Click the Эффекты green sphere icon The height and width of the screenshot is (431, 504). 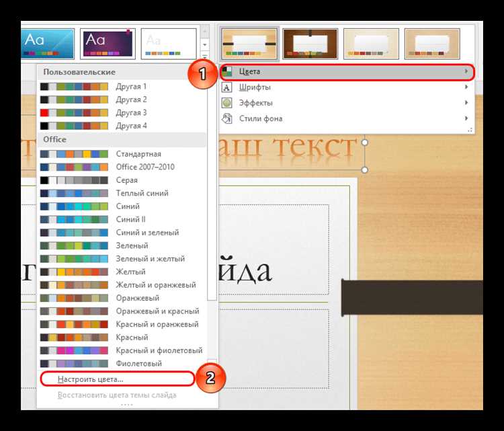coord(227,103)
